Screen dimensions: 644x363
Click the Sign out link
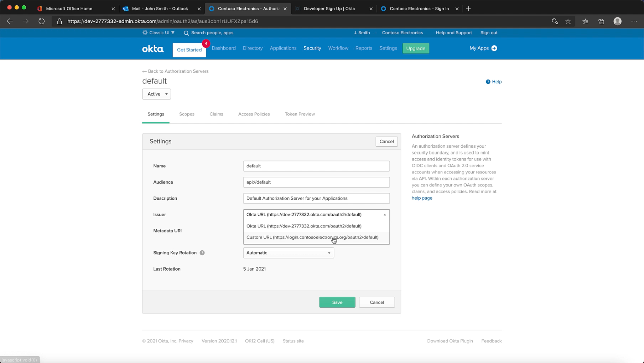[489, 33]
